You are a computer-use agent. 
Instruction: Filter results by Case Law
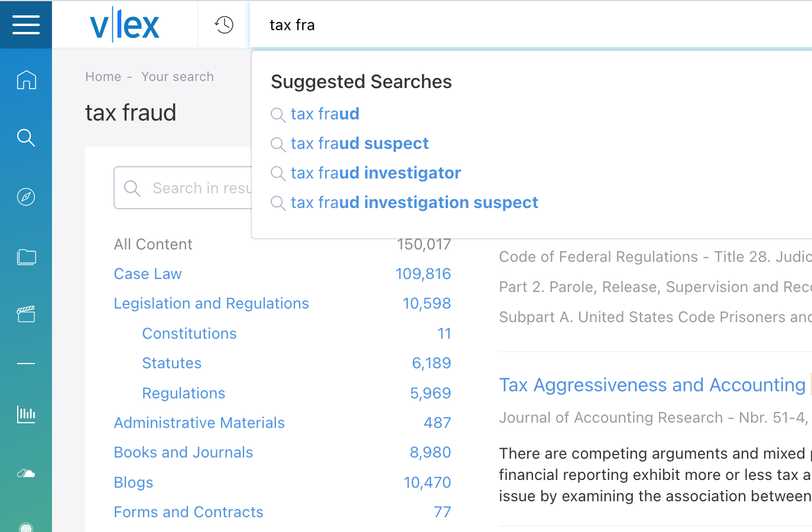pyautogui.click(x=148, y=274)
